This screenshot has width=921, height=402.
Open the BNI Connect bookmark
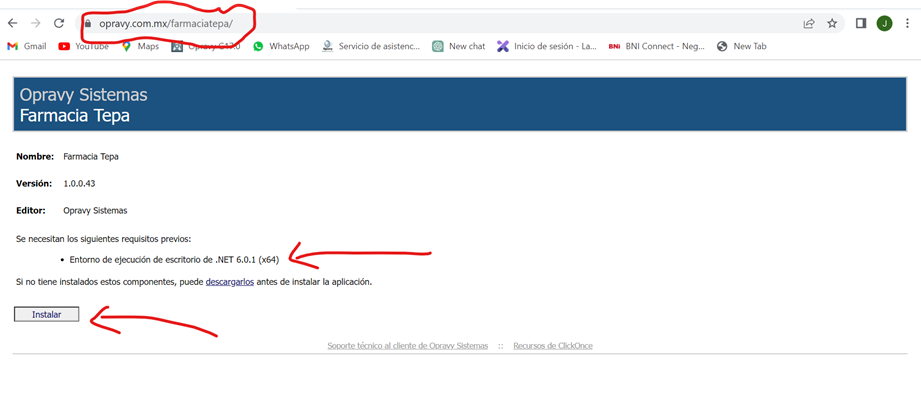click(657, 46)
